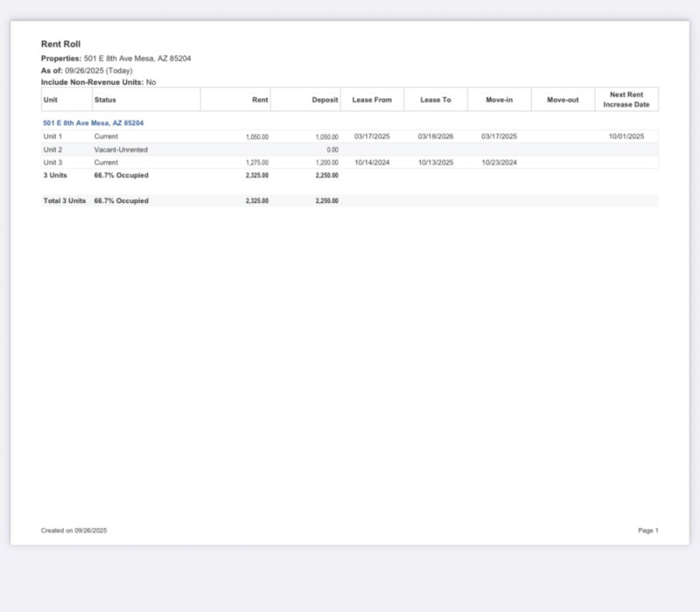Select the Unit 2 row label
700x612 pixels.
click(x=53, y=150)
